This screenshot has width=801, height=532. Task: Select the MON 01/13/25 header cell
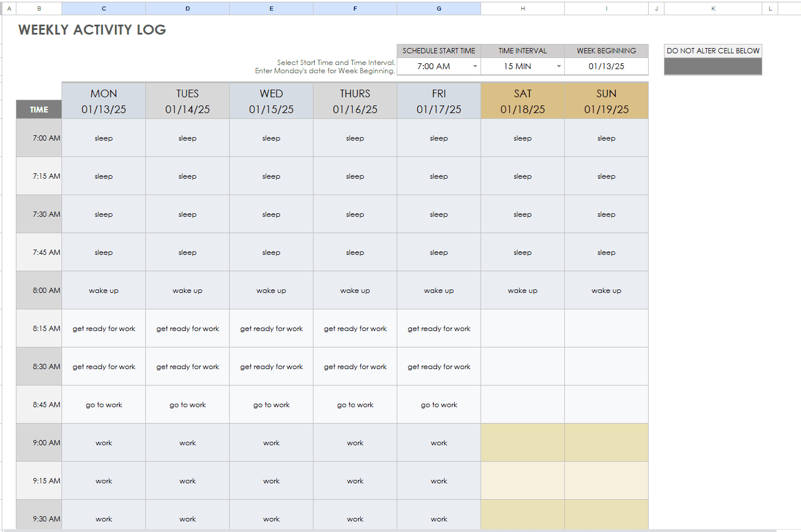click(104, 101)
